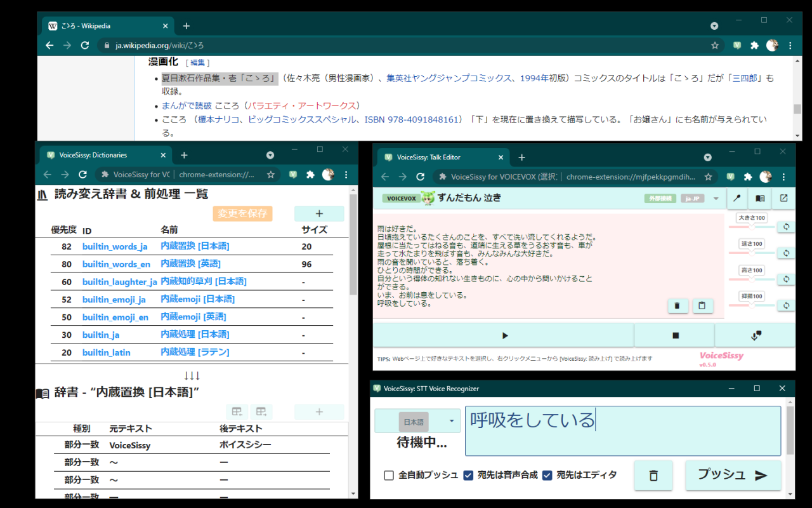Click the clipboard paste icon in Talk Editor
Image resolution: width=812 pixels, height=508 pixels.
(x=702, y=306)
